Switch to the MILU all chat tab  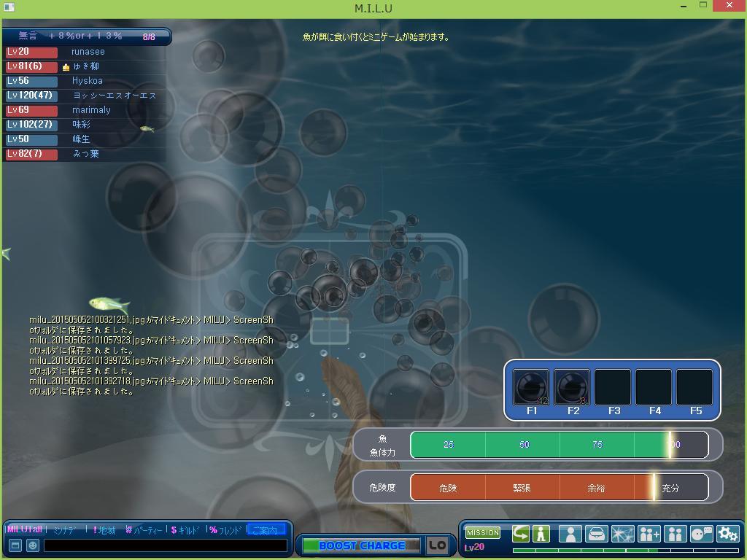25,530
